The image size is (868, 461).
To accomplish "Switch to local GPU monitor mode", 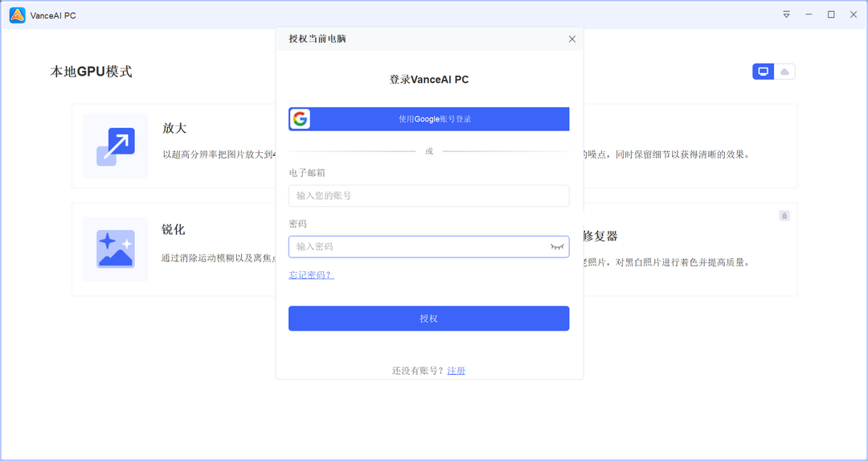I will (763, 72).
